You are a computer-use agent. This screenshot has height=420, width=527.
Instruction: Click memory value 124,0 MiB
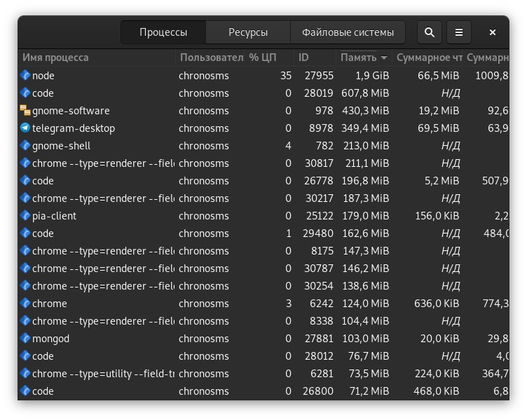(x=366, y=304)
